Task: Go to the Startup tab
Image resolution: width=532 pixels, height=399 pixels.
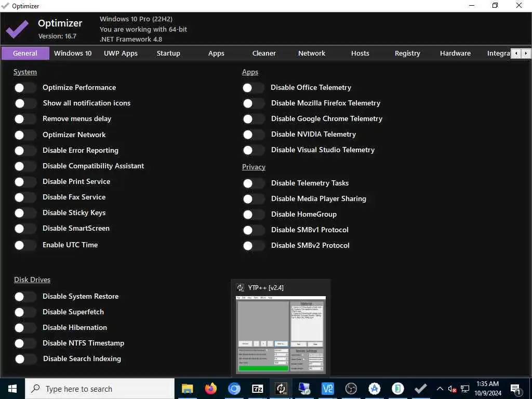Action: tap(168, 54)
